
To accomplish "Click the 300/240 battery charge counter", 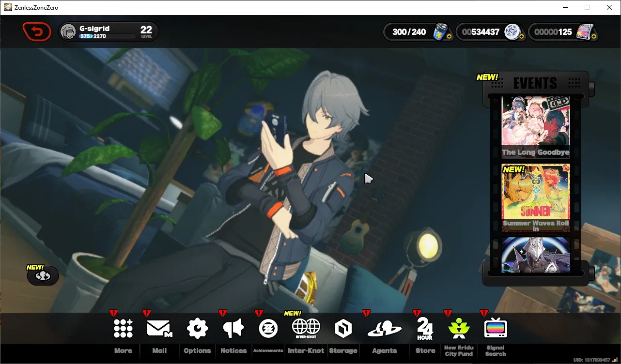I will click(x=409, y=32).
